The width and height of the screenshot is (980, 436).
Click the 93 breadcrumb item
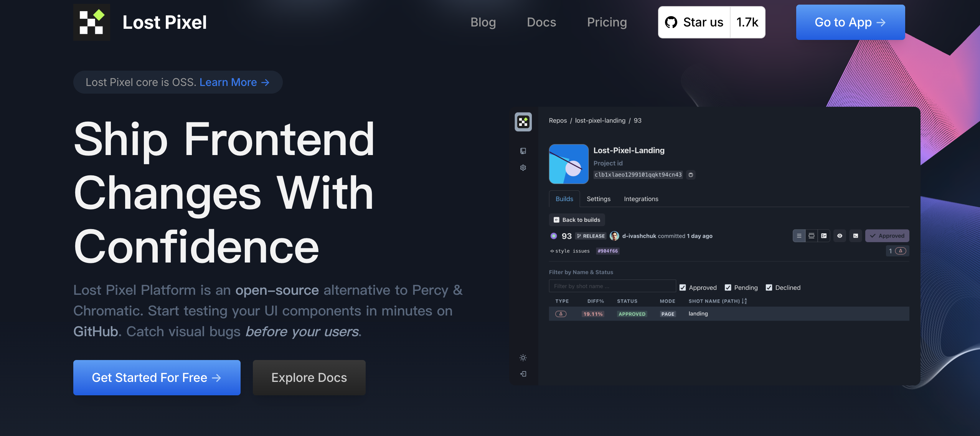[x=638, y=121]
